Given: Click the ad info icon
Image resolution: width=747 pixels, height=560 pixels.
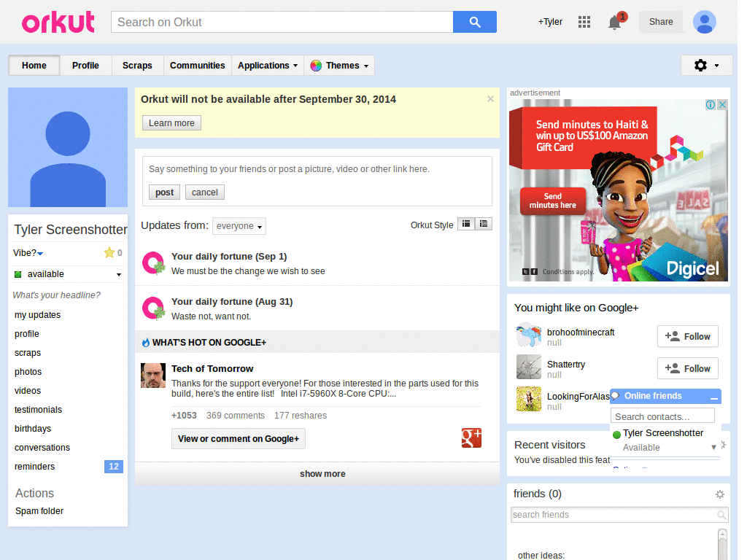Looking at the screenshot, I should pos(710,105).
